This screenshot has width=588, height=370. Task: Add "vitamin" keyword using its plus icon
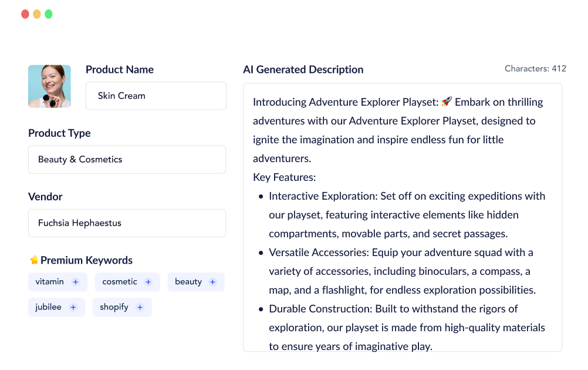[75, 282]
